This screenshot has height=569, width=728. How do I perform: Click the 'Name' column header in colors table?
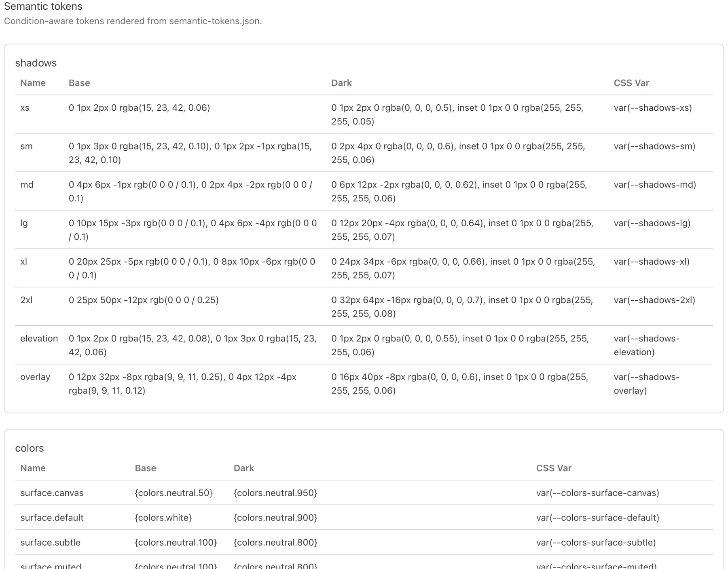pos(33,468)
